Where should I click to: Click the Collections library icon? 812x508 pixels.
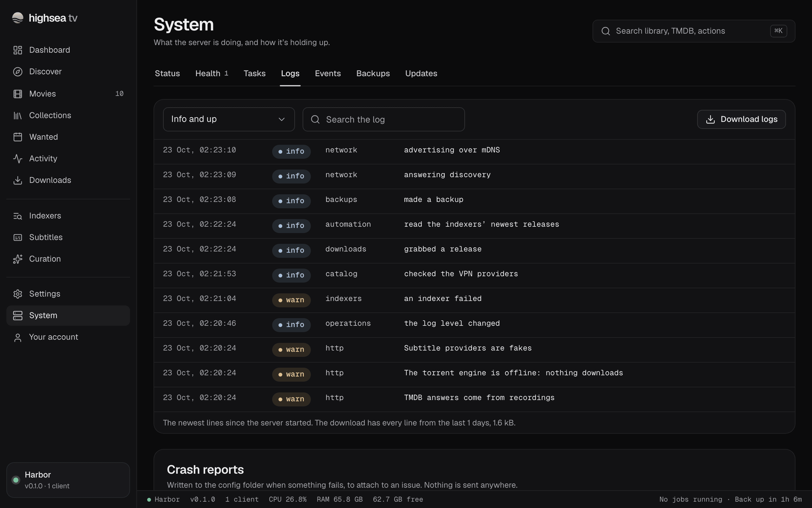17,116
